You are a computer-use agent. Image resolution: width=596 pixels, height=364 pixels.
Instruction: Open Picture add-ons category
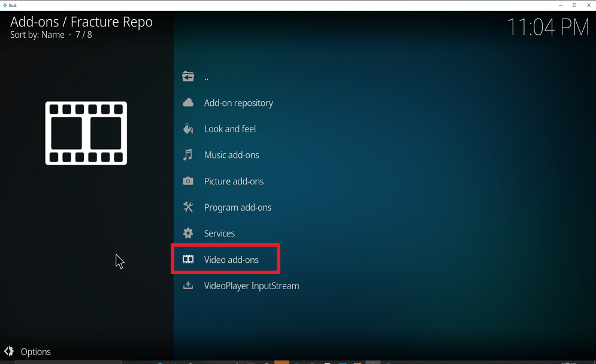234,181
